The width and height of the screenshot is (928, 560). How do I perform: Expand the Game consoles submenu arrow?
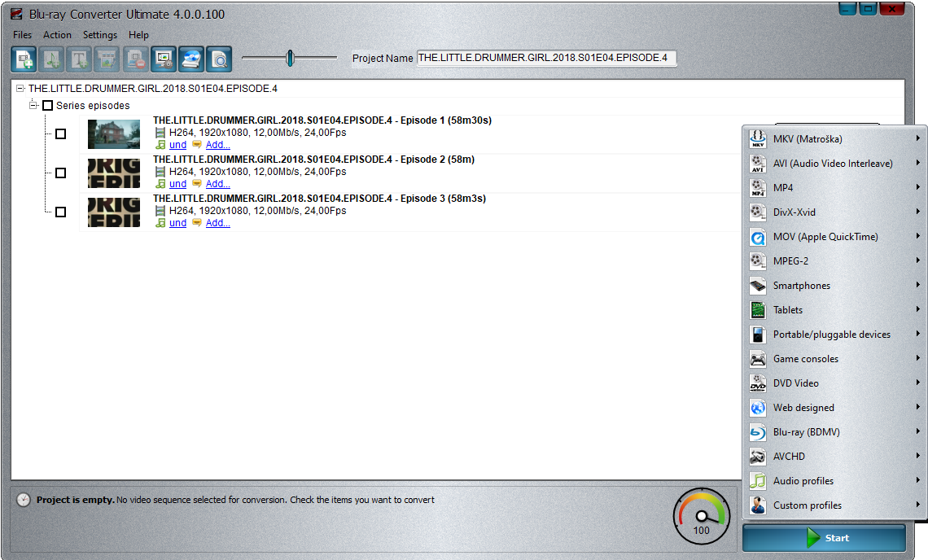click(918, 358)
